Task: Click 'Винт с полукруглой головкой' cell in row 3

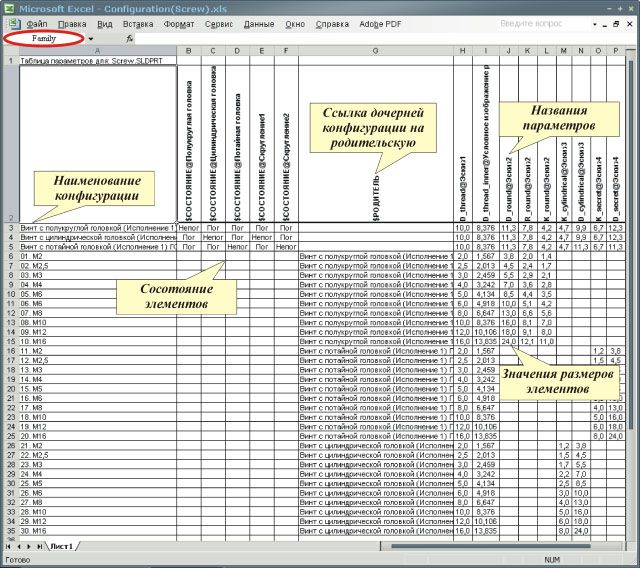Action: 98,228
